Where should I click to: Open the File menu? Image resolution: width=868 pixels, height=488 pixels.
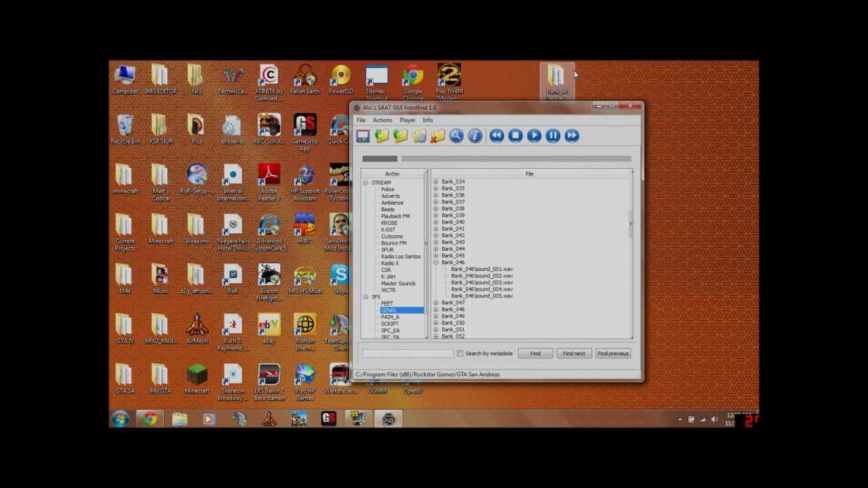pyautogui.click(x=361, y=120)
